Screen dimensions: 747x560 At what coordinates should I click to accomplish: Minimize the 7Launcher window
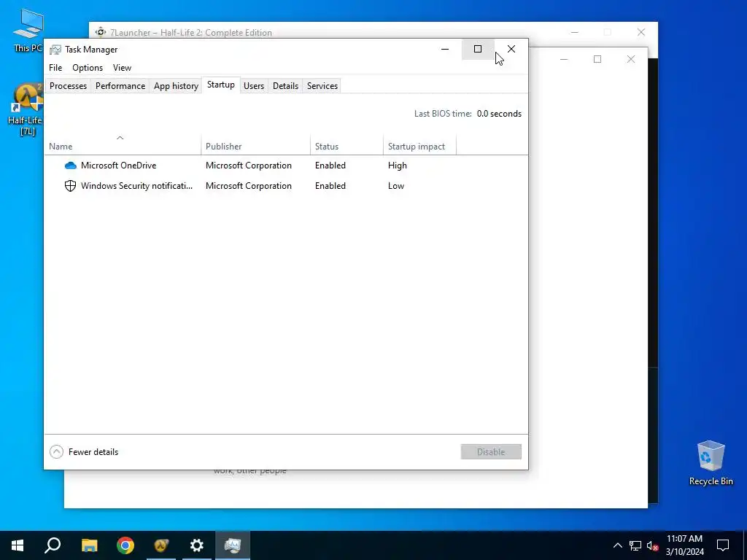click(575, 32)
